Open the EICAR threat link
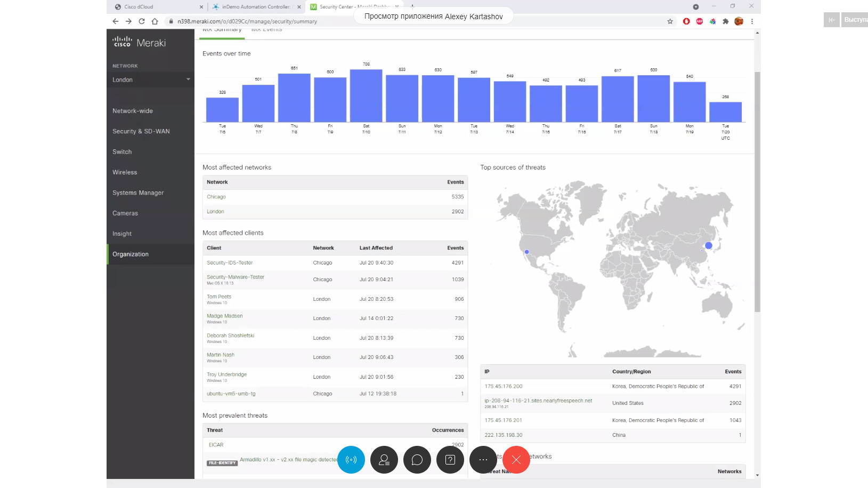868x488 pixels. [x=216, y=445]
